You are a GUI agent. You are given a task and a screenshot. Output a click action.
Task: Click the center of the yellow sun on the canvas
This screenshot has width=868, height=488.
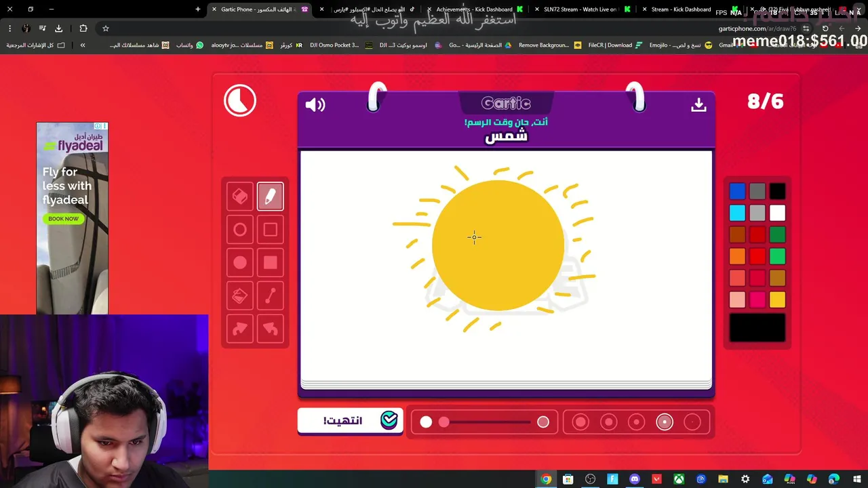pyautogui.click(x=498, y=245)
